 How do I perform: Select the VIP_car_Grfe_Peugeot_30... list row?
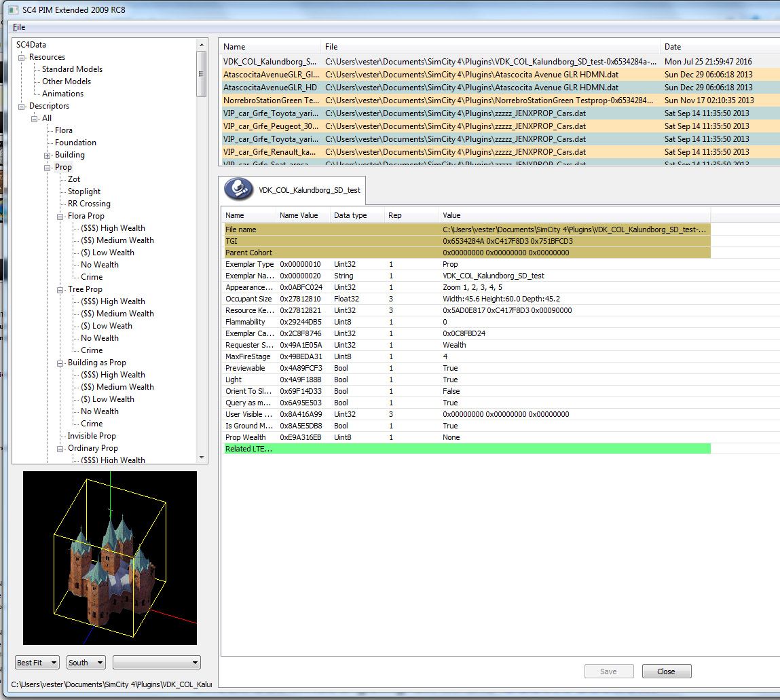pos(500,126)
